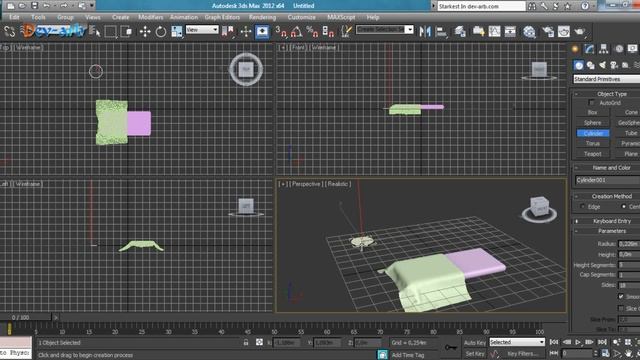Toggle Absolute/Offset transform type-in mode
The width and height of the screenshot is (640, 360).
coord(259,342)
